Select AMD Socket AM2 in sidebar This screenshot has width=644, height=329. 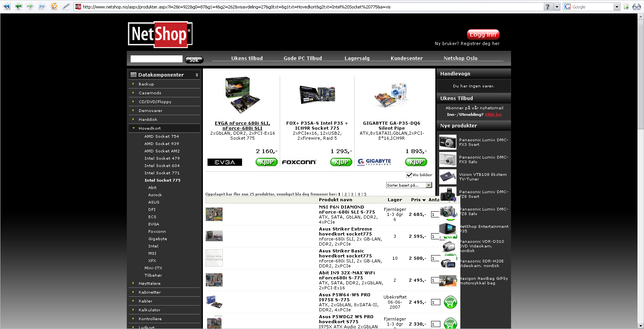tap(162, 151)
